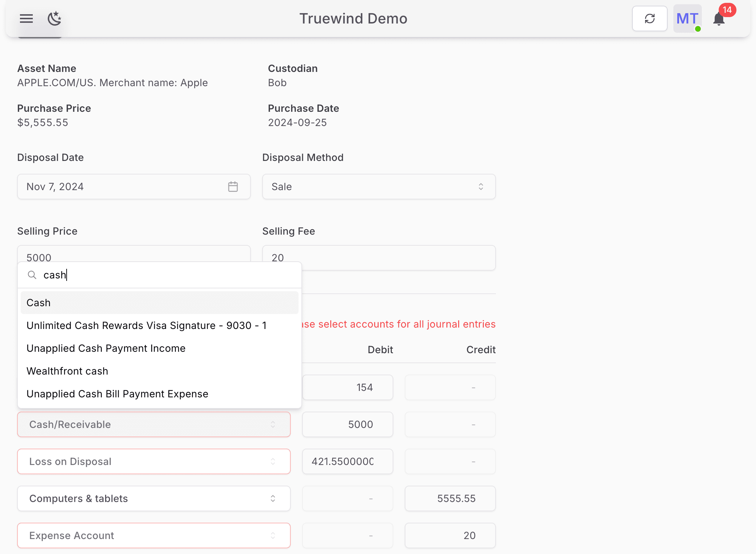Screen dimensions: 756x554
Task: Click the search magnifier in the account lookup
Action: 32,275
